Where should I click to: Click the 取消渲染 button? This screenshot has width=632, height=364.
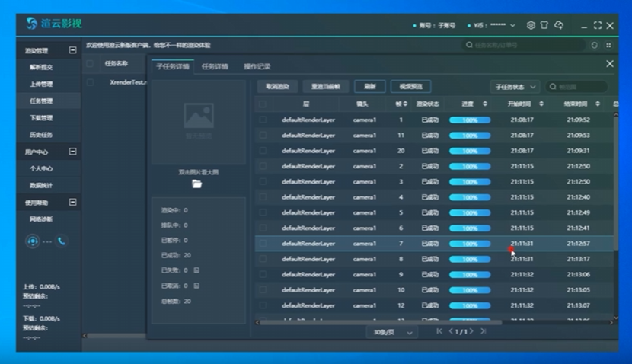(277, 86)
